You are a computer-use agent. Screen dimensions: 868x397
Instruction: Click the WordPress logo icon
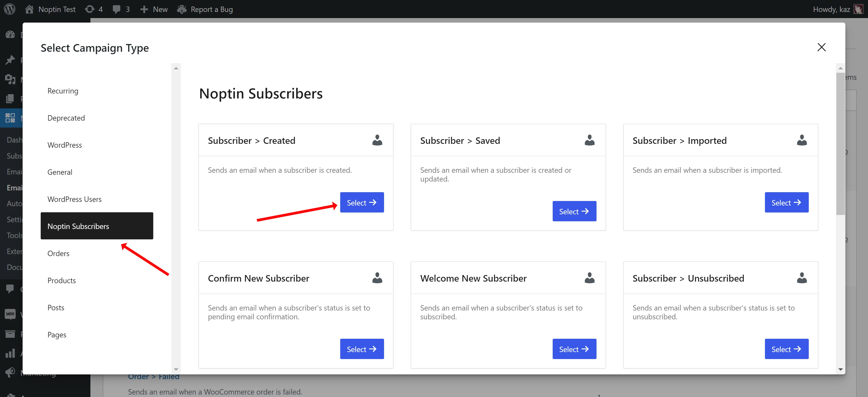coord(10,9)
